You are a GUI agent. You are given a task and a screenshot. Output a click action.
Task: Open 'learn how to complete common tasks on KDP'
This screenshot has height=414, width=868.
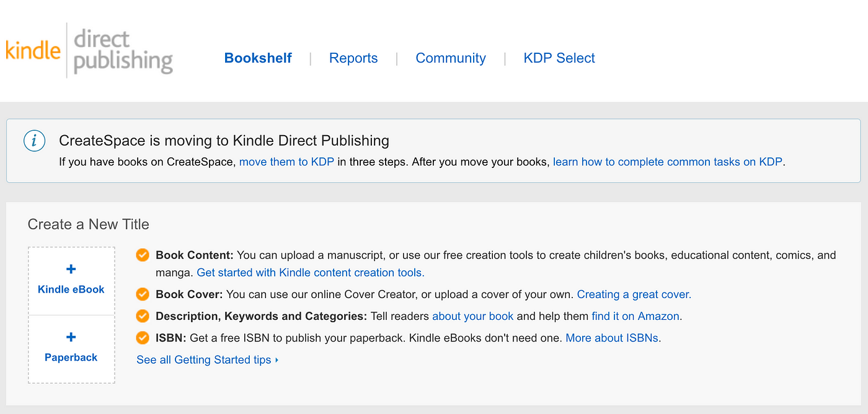[668, 162]
